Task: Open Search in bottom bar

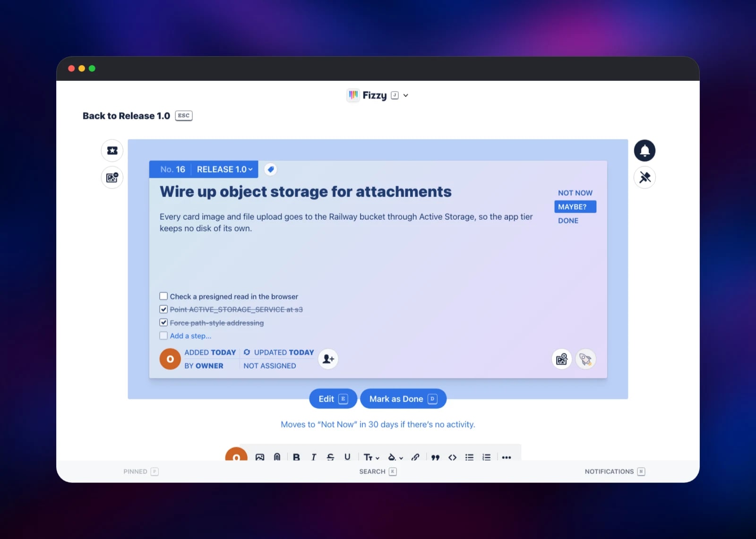Action: [x=378, y=471]
